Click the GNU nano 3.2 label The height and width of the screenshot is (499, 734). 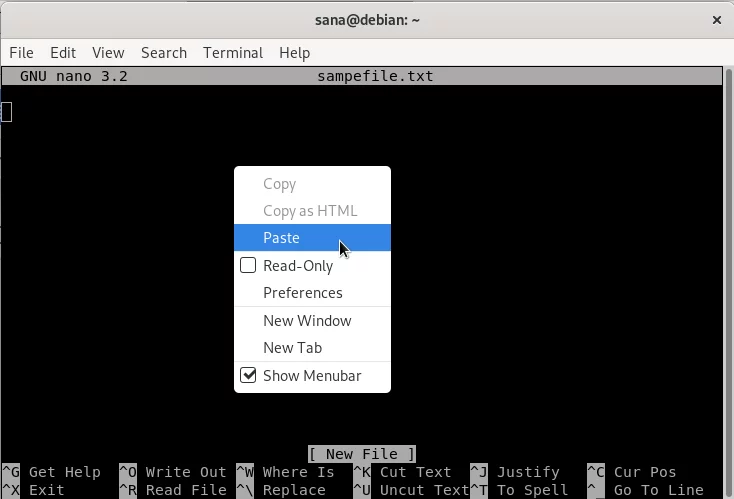(73, 76)
